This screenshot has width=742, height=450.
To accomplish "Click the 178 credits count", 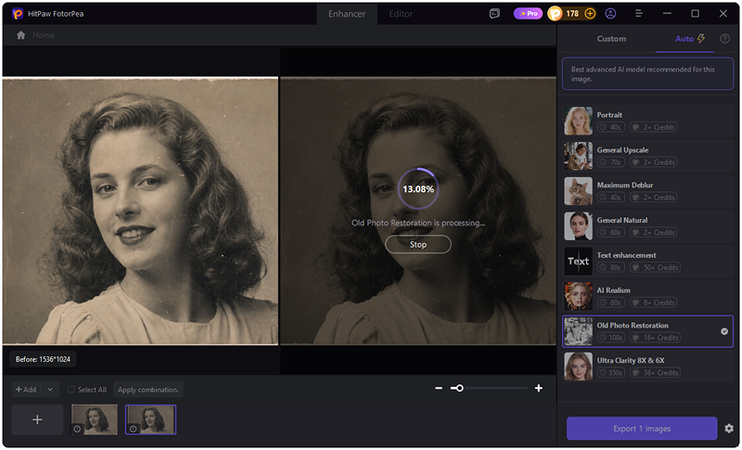I will pos(573,14).
